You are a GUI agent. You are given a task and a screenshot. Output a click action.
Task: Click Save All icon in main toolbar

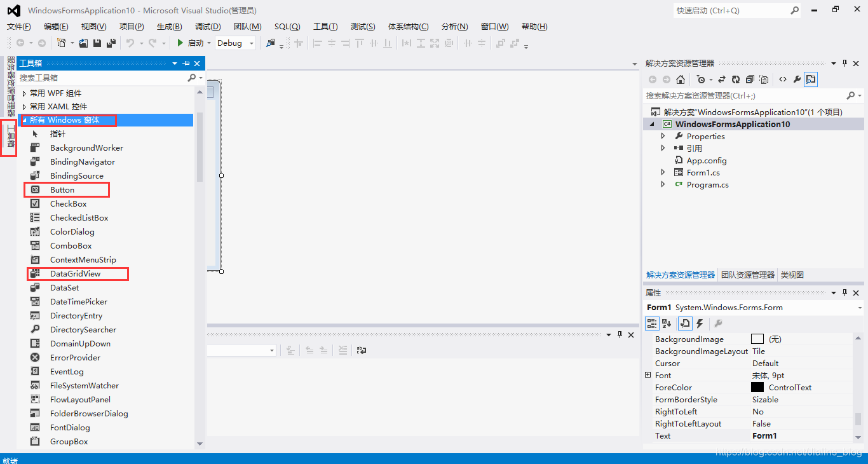point(111,43)
